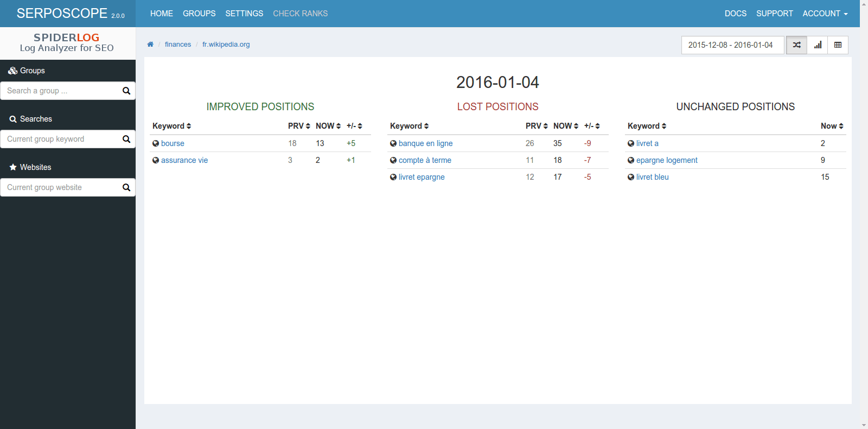The image size is (868, 429).
Task: Click the Groups icon in sidebar
Action: coord(13,71)
